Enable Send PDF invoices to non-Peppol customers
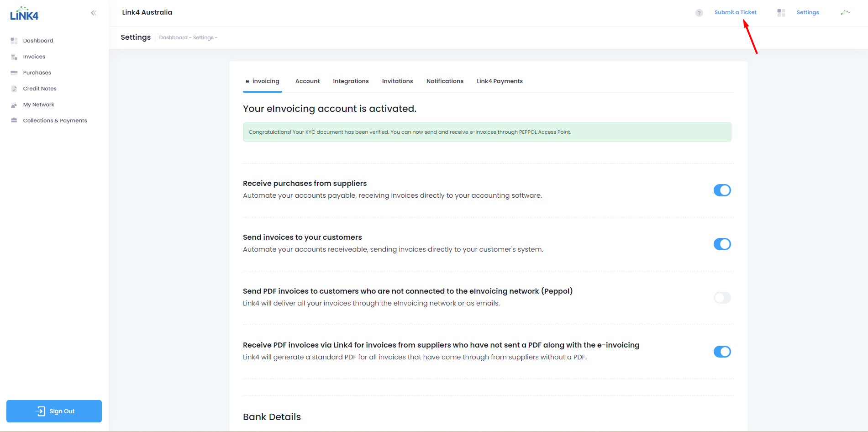 (722, 298)
